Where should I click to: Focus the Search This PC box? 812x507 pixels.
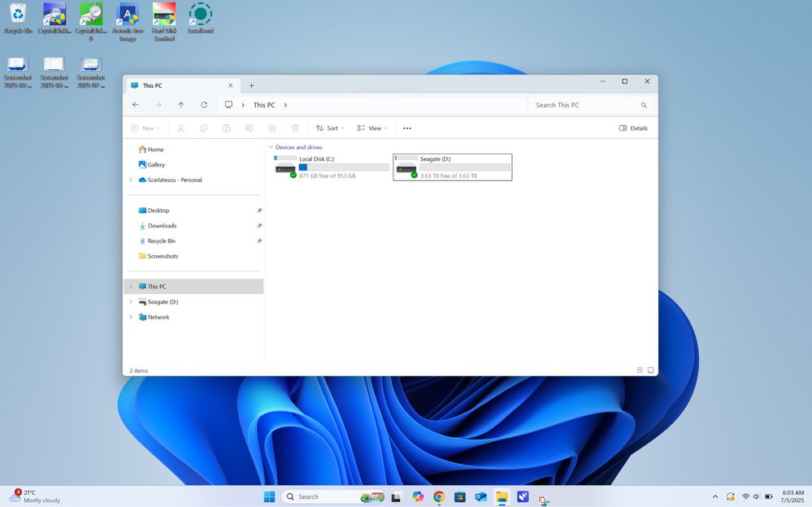[590, 105]
